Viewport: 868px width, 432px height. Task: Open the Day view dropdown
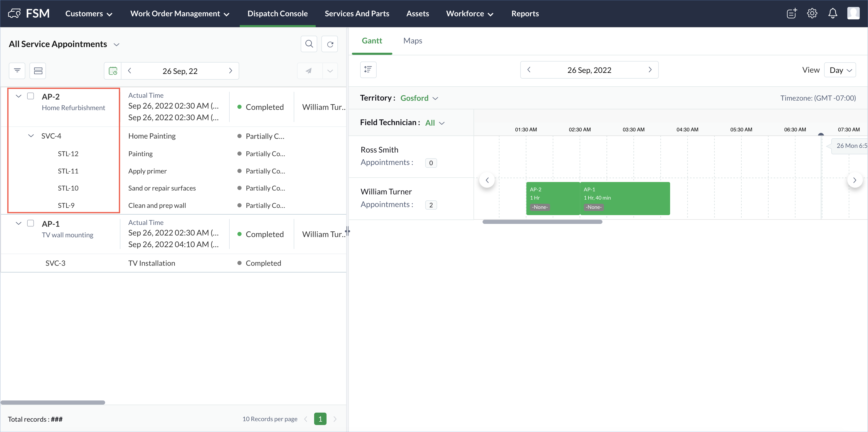[x=840, y=70]
